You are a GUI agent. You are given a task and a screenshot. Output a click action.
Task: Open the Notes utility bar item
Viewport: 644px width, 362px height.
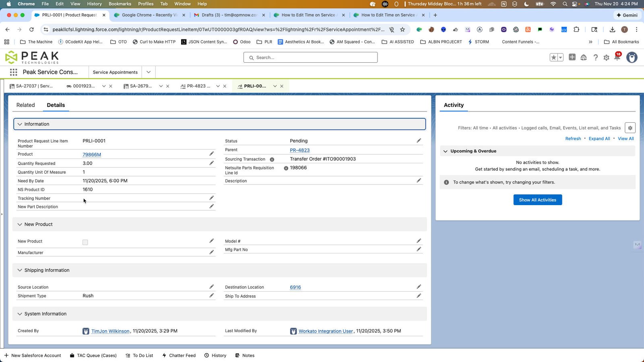245,356
